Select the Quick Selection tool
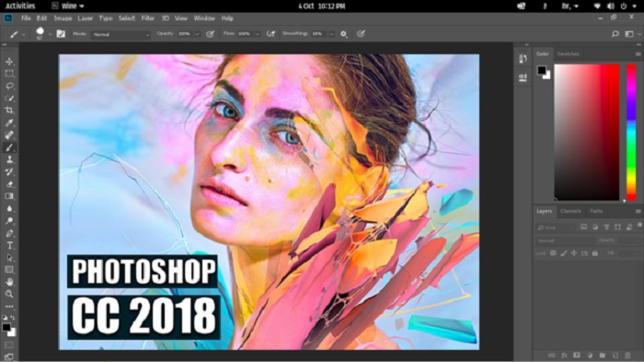Image resolution: width=644 pixels, height=362 pixels. point(9,99)
